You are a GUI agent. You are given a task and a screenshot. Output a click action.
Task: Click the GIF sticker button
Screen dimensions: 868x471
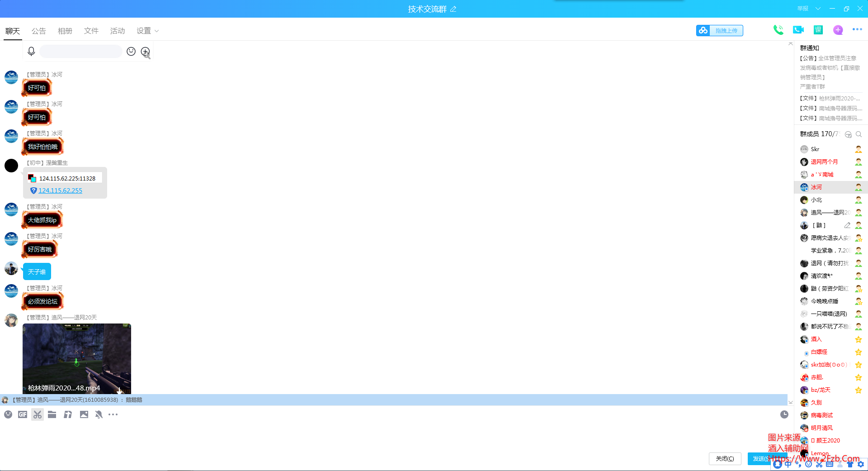(23, 414)
